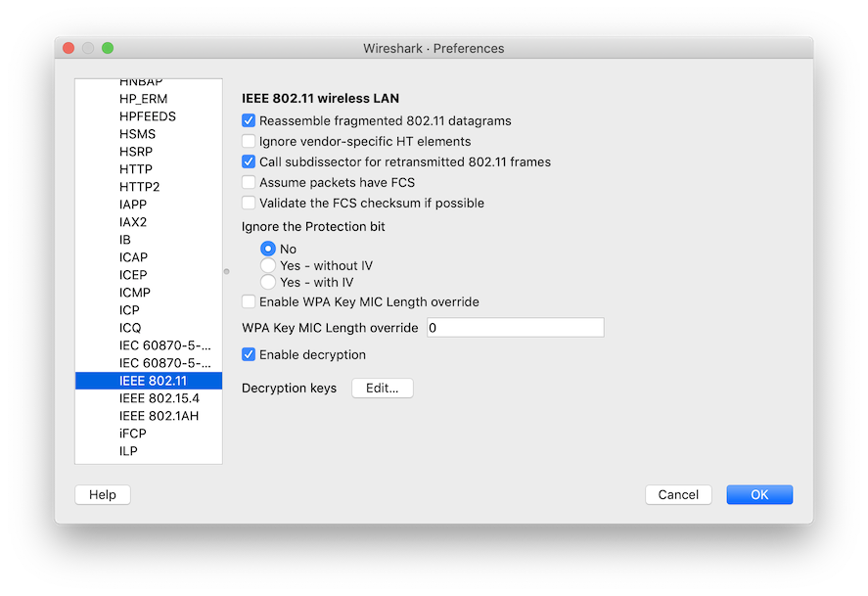The width and height of the screenshot is (868, 596).
Task: Click the WPA Key MIC Length input field
Action: [515, 327]
